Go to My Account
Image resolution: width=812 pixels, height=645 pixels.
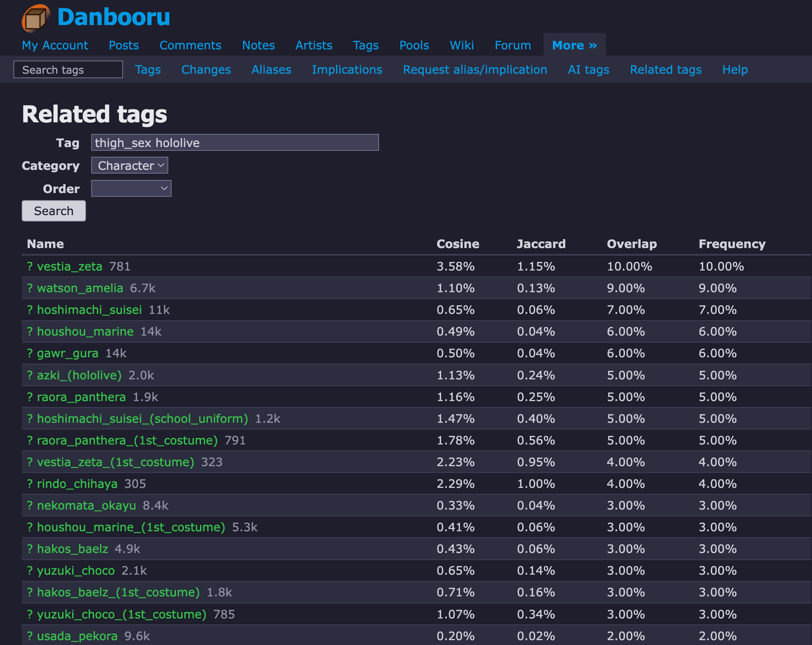[55, 46]
